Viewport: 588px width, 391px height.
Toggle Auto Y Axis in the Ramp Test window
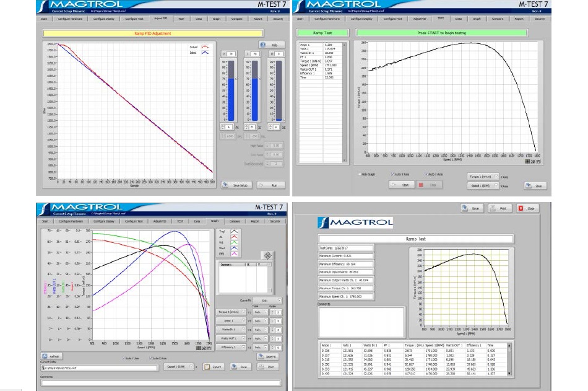tap(392, 174)
